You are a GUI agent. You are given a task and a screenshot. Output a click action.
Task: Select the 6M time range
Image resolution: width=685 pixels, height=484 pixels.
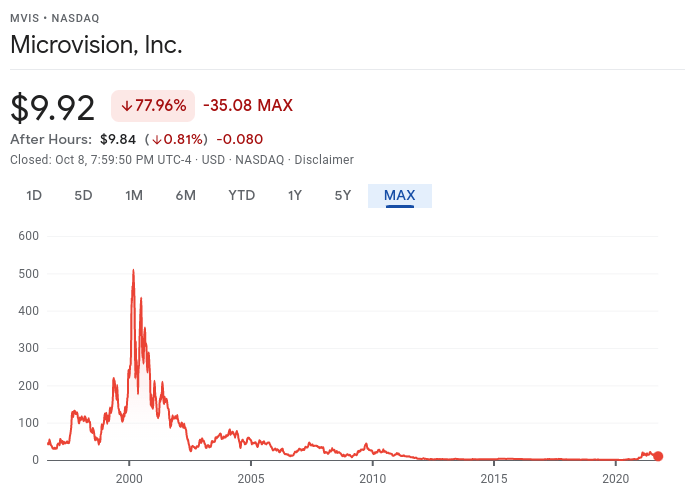coord(185,195)
